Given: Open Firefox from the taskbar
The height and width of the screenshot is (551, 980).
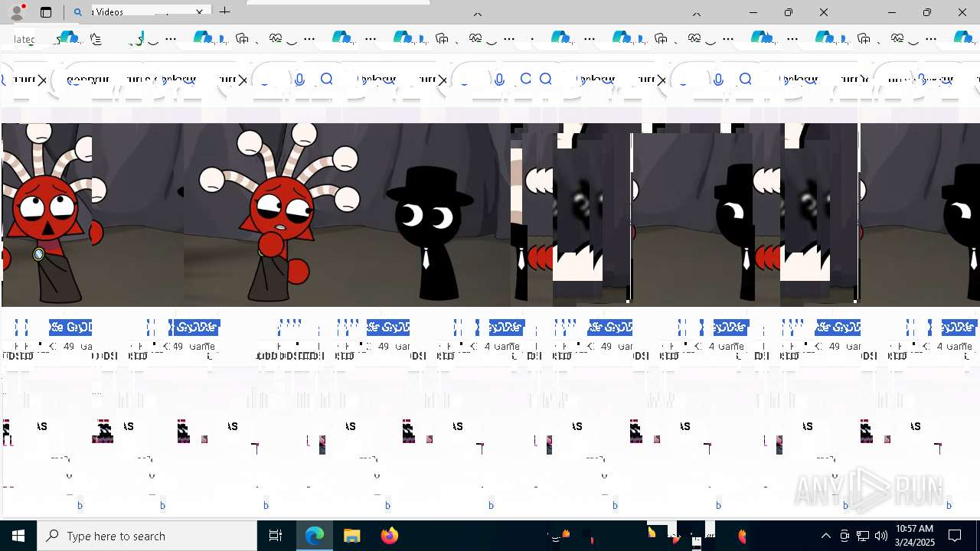Looking at the screenshot, I should click(x=389, y=536).
